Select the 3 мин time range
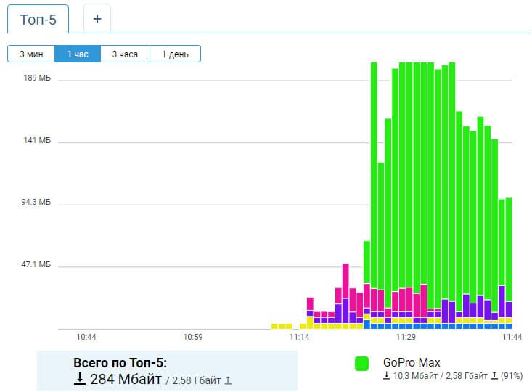Viewport: 532px width, 392px height. [31, 54]
